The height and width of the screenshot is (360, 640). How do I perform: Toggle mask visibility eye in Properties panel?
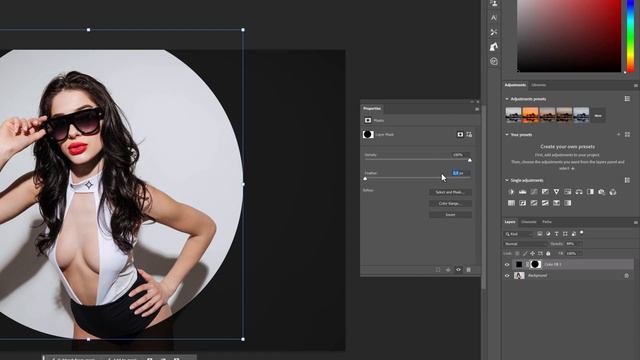point(458,270)
